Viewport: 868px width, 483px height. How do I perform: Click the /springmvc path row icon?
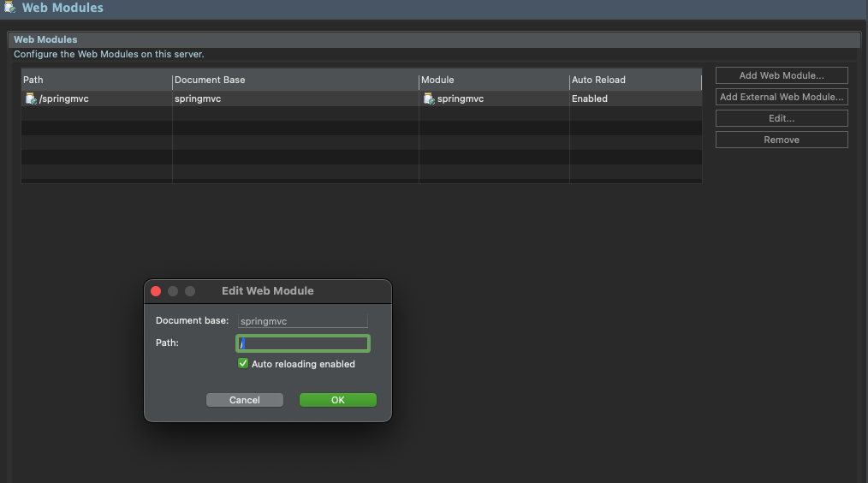(31, 98)
